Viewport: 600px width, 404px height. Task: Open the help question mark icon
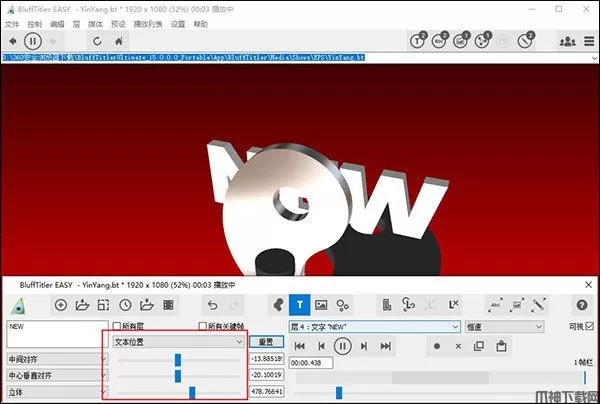(582, 304)
